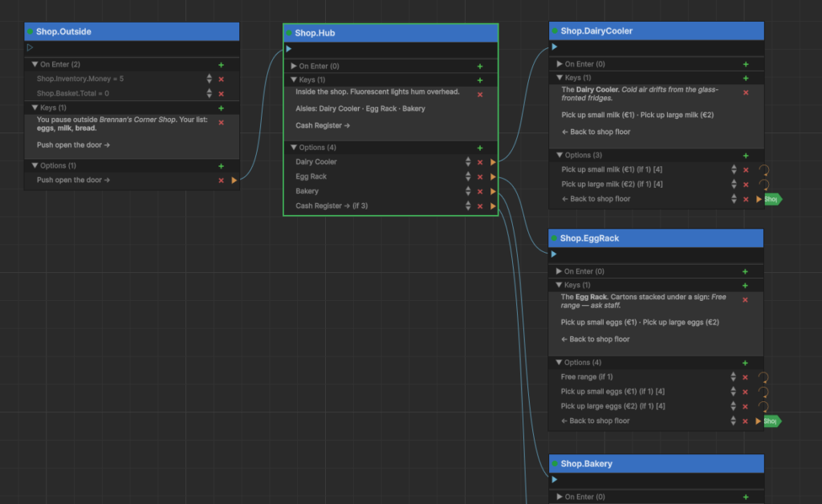Remove the Cash Register option in Shop.Hub

480,206
